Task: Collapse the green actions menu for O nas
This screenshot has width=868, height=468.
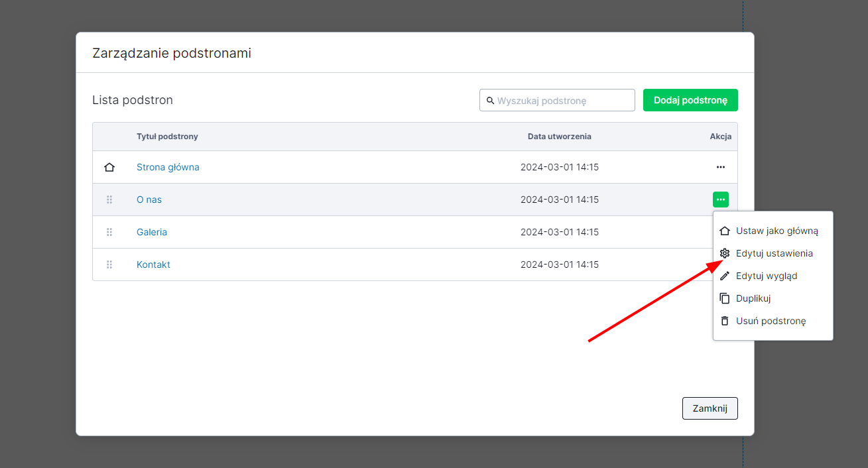Action: click(x=720, y=200)
